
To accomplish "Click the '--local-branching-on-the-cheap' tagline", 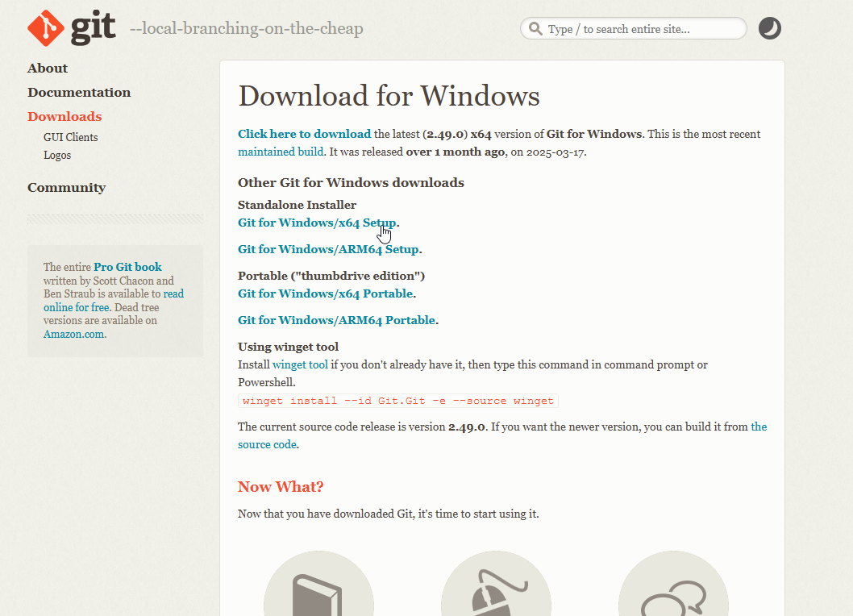I will click(247, 28).
